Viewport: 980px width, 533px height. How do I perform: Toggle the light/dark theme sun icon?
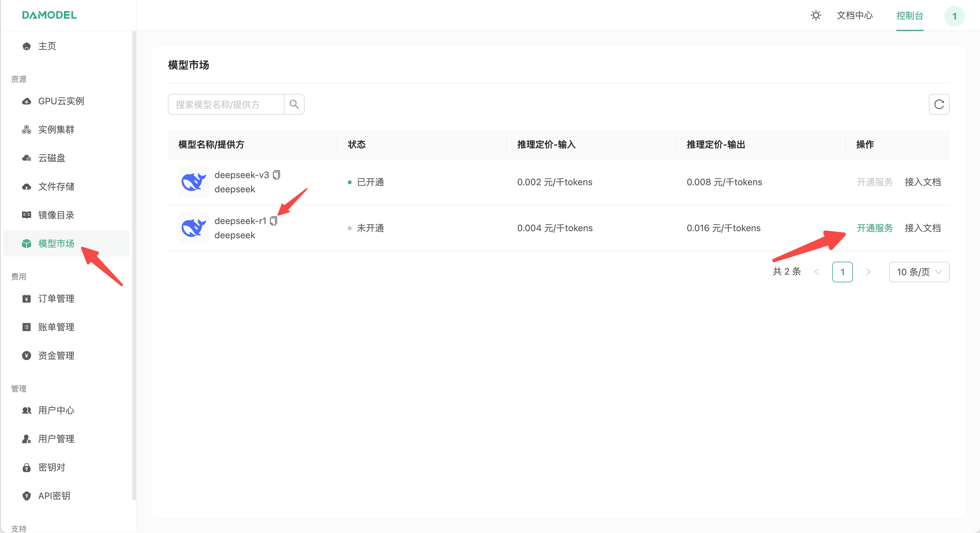(x=816, y=16)
